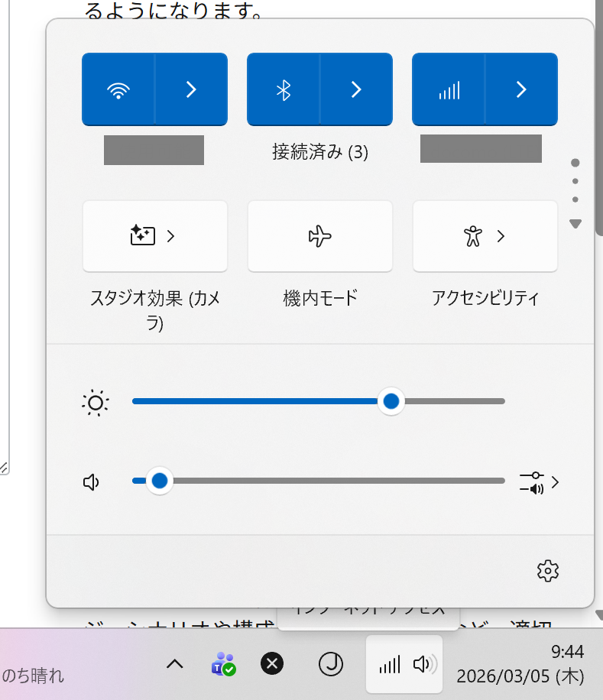Open the sound output selector
The width and height of the screenshot is (603, 700).
coord(539,483)
